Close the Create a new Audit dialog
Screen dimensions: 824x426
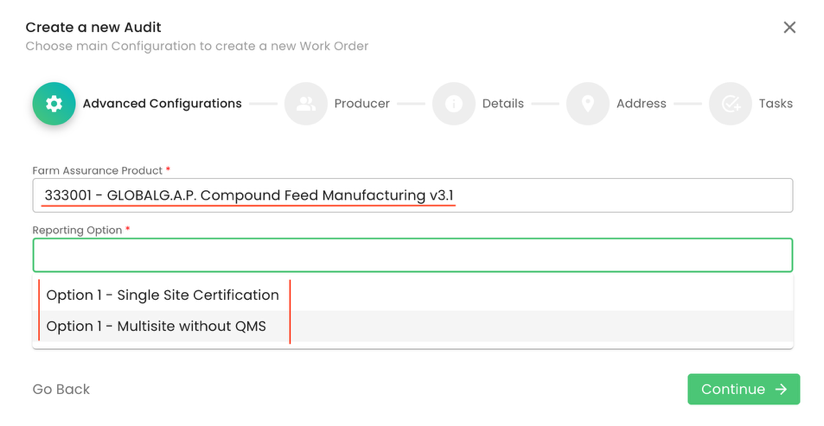(789, 28)
